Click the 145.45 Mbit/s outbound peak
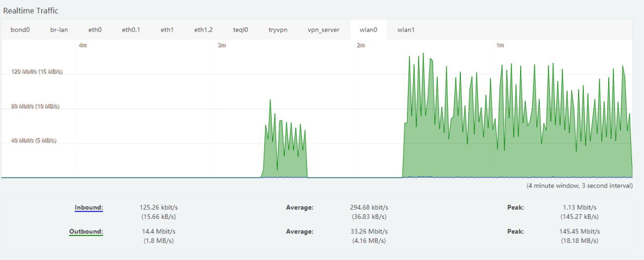The width and height of the screenshot is (644, 260). click(x=580, y=231)
